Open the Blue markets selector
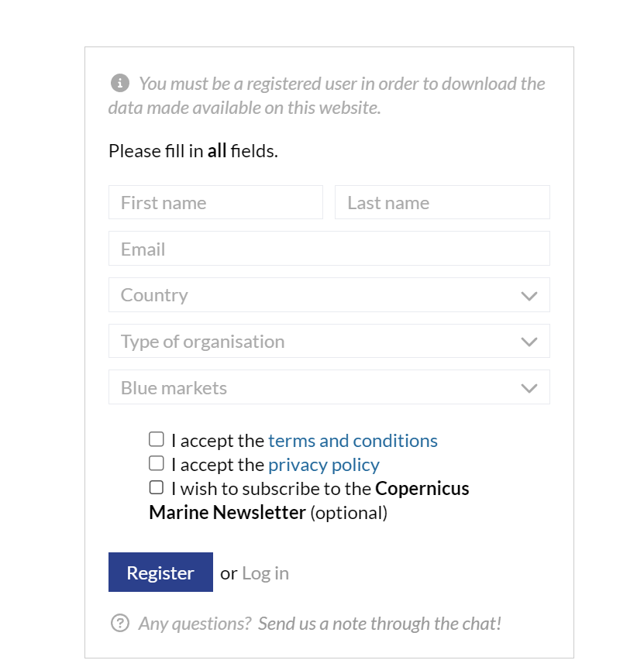Image resolution: width=644 pixels, height=667 pixels. point(310,388)
